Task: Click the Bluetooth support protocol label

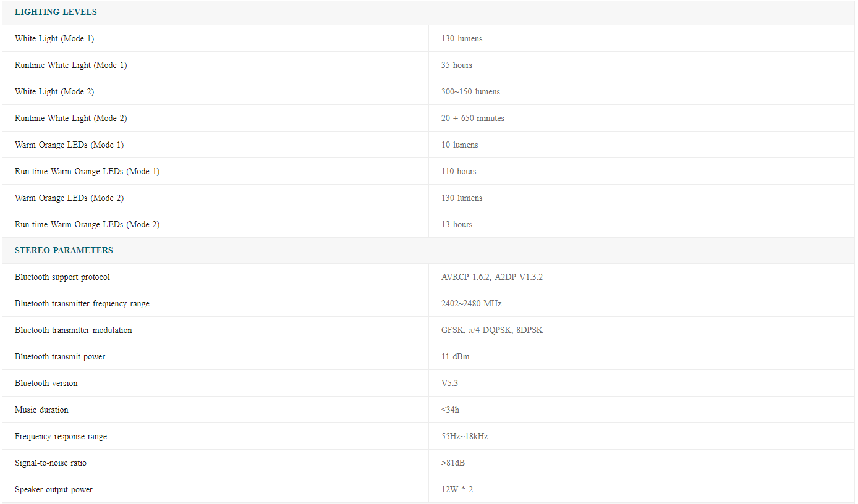Action: tap(62, 277)
